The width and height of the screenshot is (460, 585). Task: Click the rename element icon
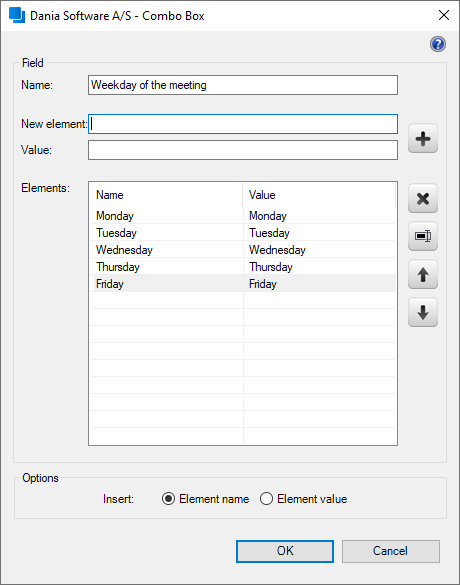point(423,236)
